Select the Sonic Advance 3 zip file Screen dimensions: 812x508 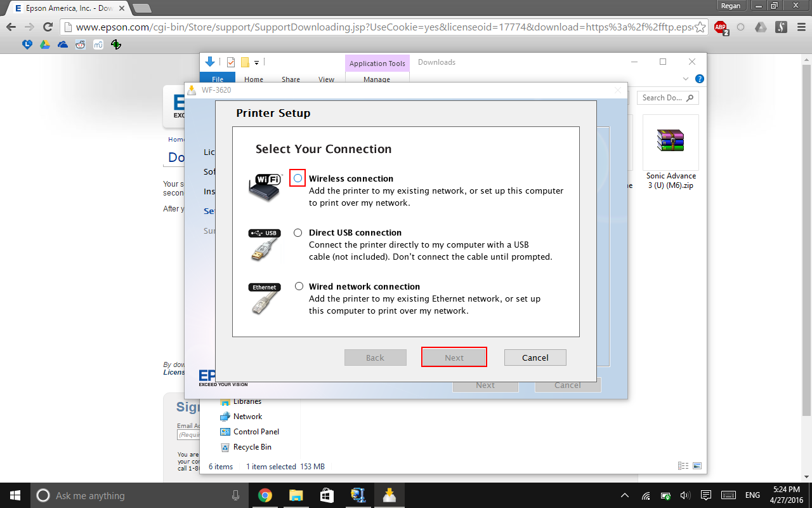pyautogui.click(x=671, y=152)
